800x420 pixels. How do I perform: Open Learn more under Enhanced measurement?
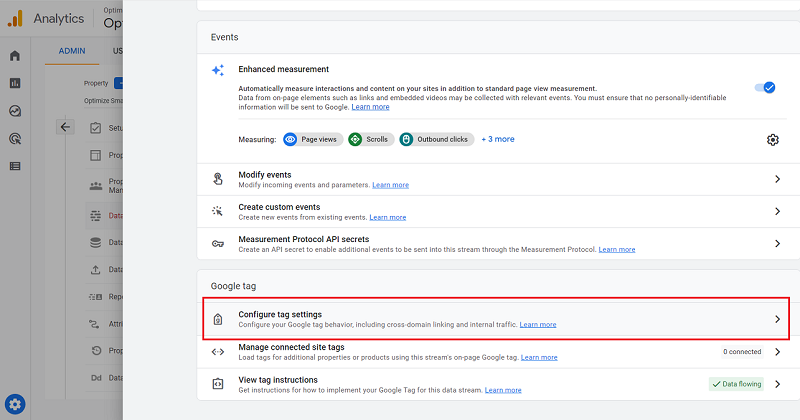click(370, 107)
